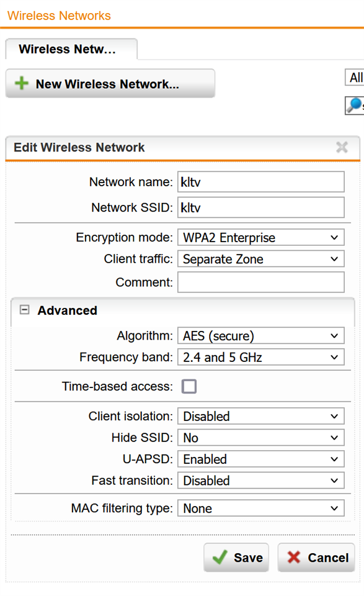Enable the Time-based access checkbox

click(189, 386)
